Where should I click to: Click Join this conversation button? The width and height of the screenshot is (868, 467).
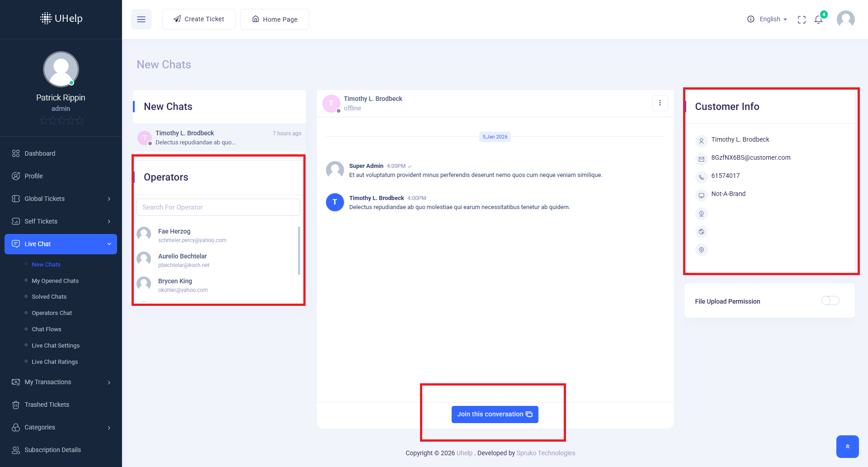pos(495,415)
